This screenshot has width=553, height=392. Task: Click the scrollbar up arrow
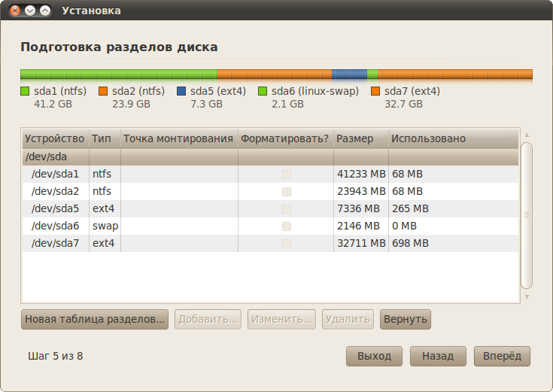tap(527, 135)
